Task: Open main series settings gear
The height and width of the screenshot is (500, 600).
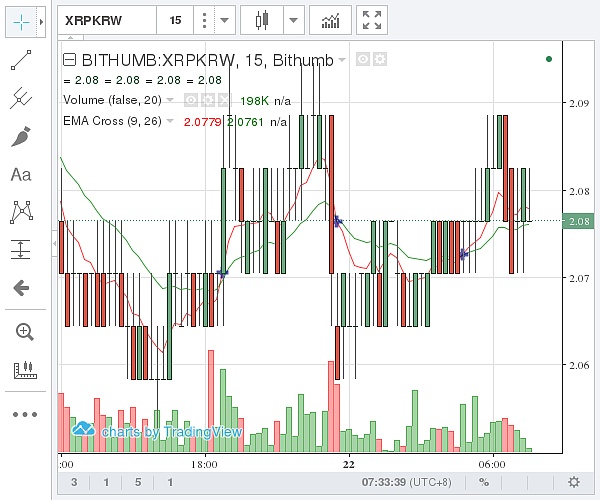Action: [380, 59]
